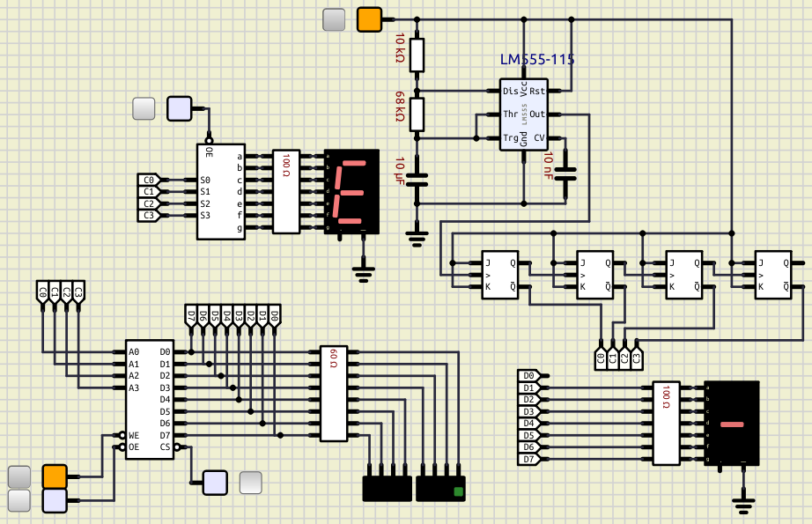Click the C1 tunnel connected to decoder S1
The image size is (812, 524).
coord(149,192)
